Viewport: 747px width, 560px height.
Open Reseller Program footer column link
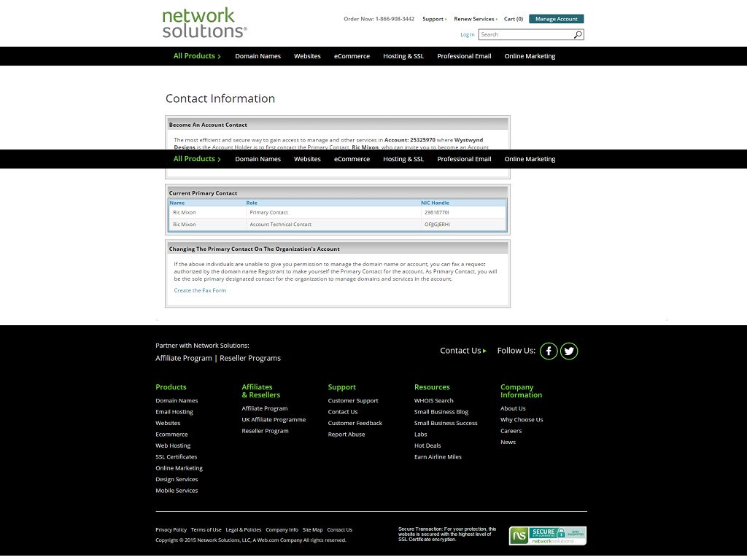click(x=265, y=431)
